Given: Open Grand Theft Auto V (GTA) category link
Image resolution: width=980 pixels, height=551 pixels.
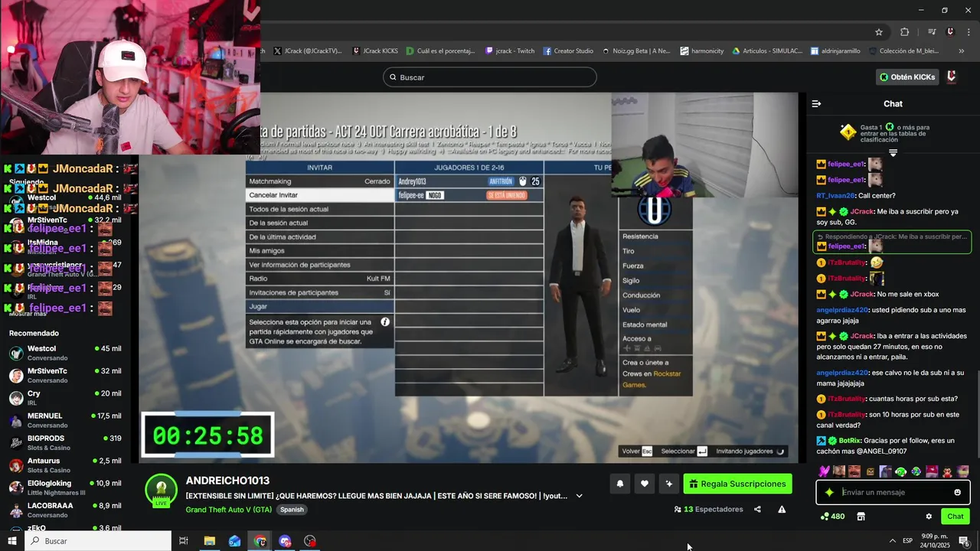Looking at the screenshot, I should click(x=228, y=510).
